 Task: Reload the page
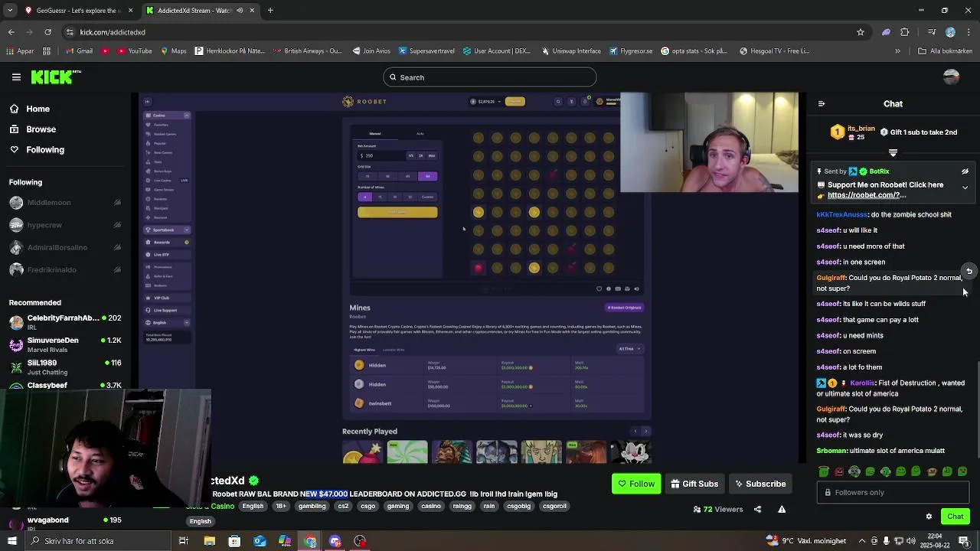pos(47,32)
